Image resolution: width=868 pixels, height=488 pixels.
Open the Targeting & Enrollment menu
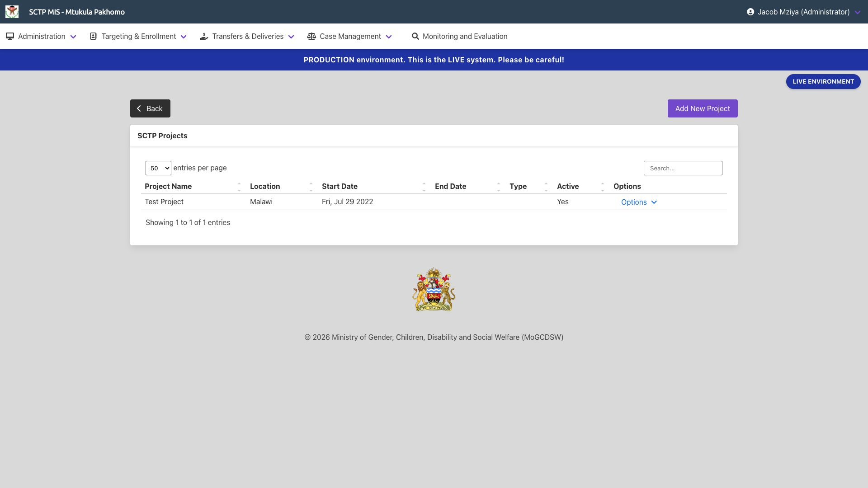coord(138,36)
